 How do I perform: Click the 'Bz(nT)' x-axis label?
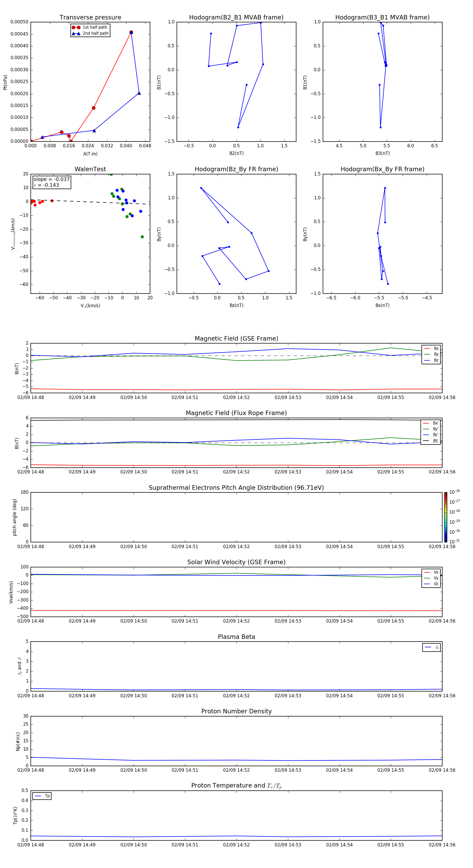pos(236,305)
